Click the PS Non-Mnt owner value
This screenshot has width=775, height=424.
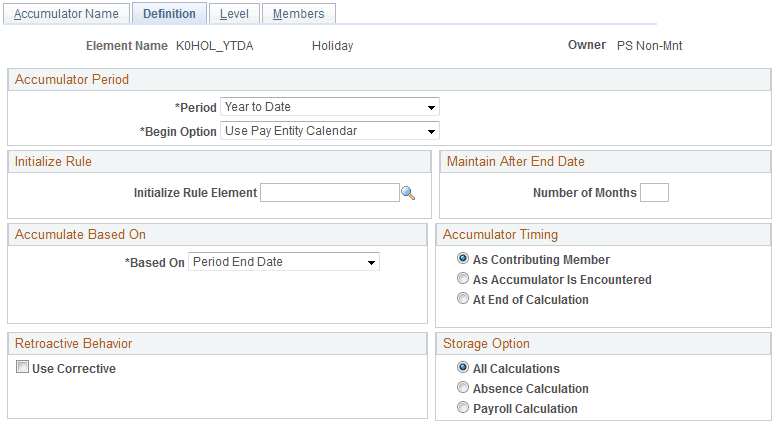[649, 46]
